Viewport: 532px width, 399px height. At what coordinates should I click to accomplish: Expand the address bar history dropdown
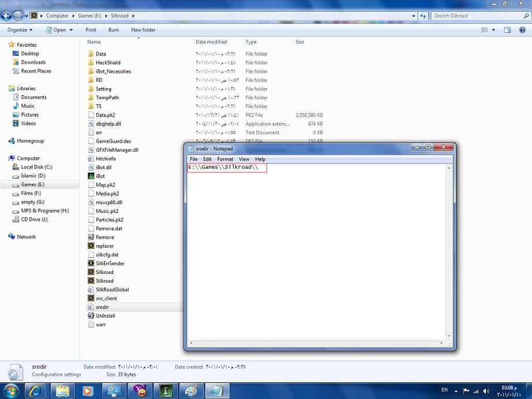pos(414,16)
